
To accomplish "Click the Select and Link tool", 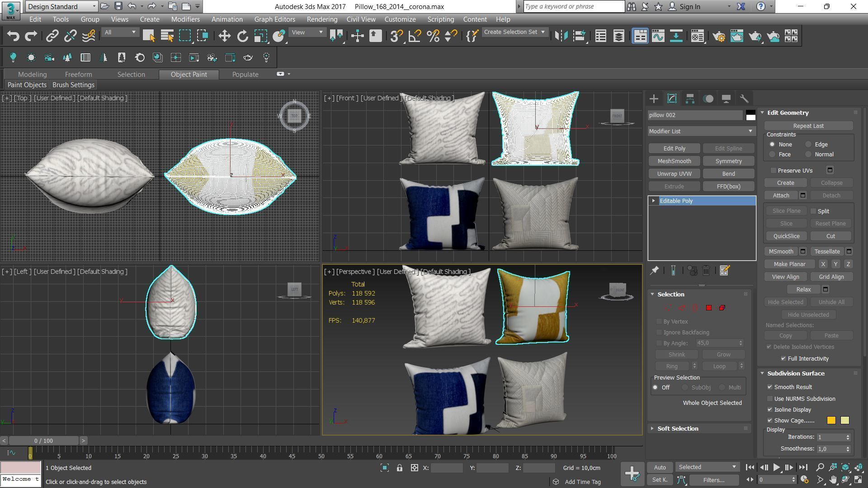I will pyautogui.click(x=52, y=36).
